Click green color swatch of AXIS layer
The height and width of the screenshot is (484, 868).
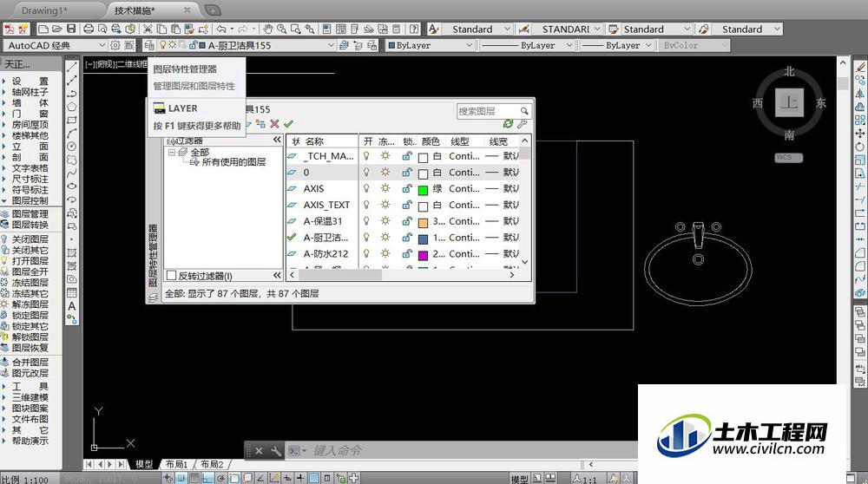click(x=423, y=190)
